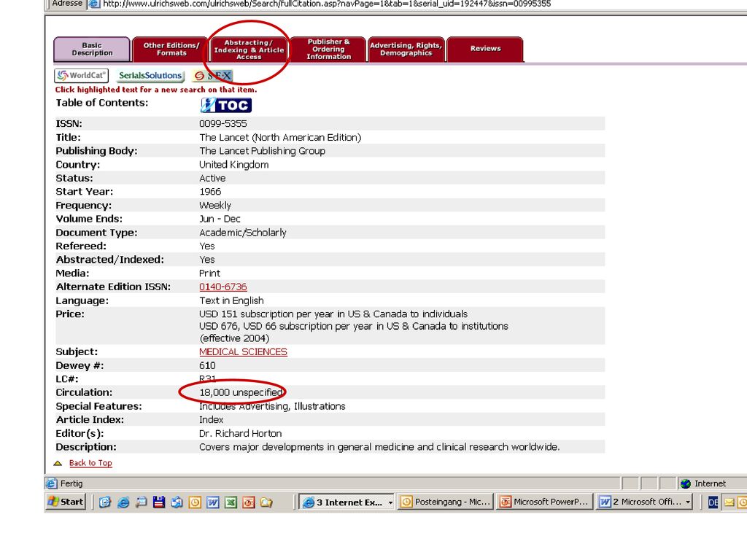
Task: Click the status value Active
Action: 212,178
